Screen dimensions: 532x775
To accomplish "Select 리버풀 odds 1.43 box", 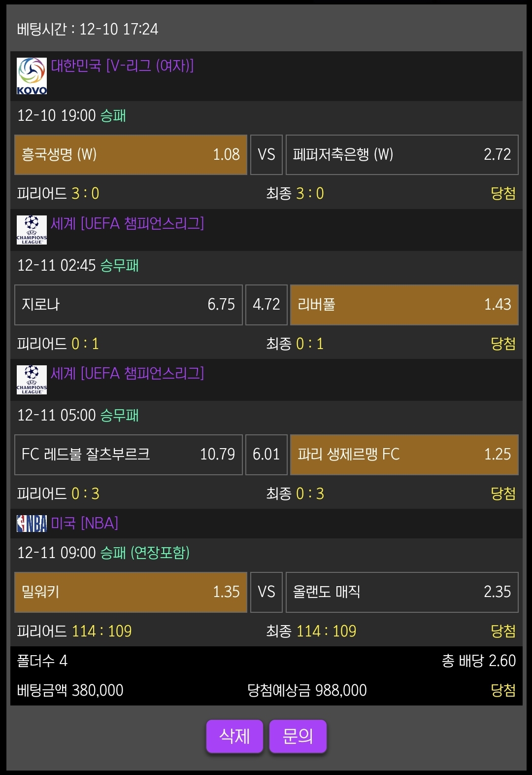I will pos(404,305).
